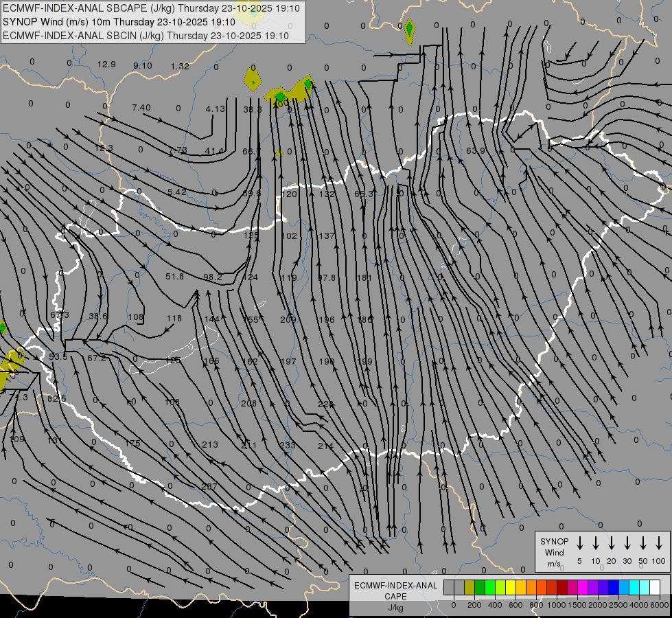Pick the sky blue swatch right of 2500 tick
The width and height of the screenshot is (672, 618).
pos(623,587)
